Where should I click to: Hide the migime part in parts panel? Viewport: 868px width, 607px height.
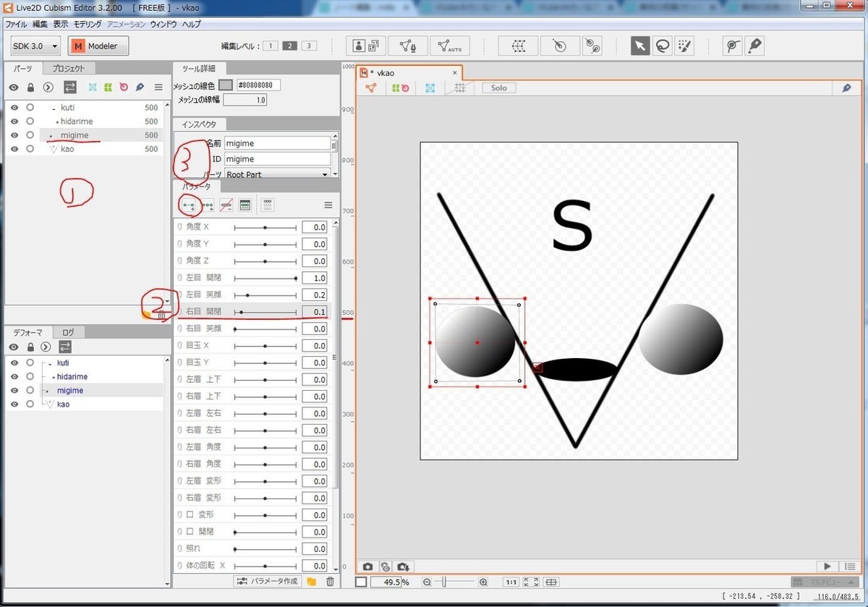point(14,135)
